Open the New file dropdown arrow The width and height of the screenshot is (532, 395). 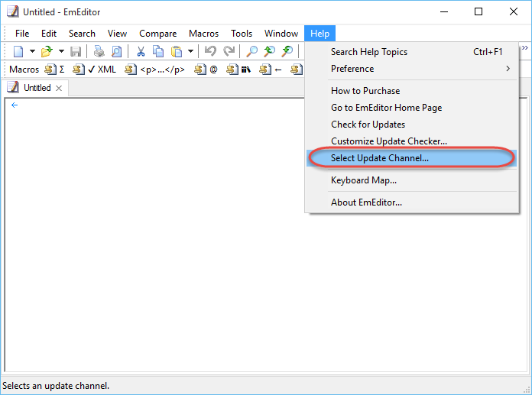coord(32,51)
